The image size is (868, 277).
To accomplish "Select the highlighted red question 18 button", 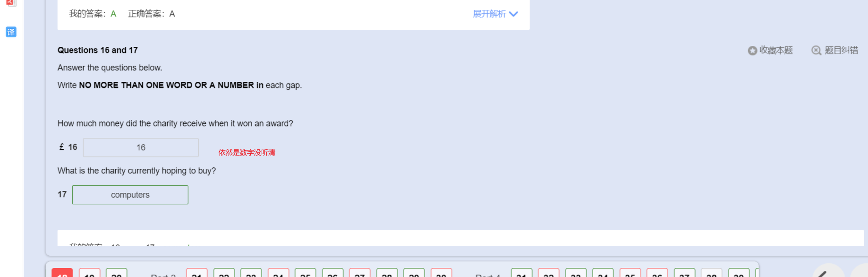I will pos(62,273).
